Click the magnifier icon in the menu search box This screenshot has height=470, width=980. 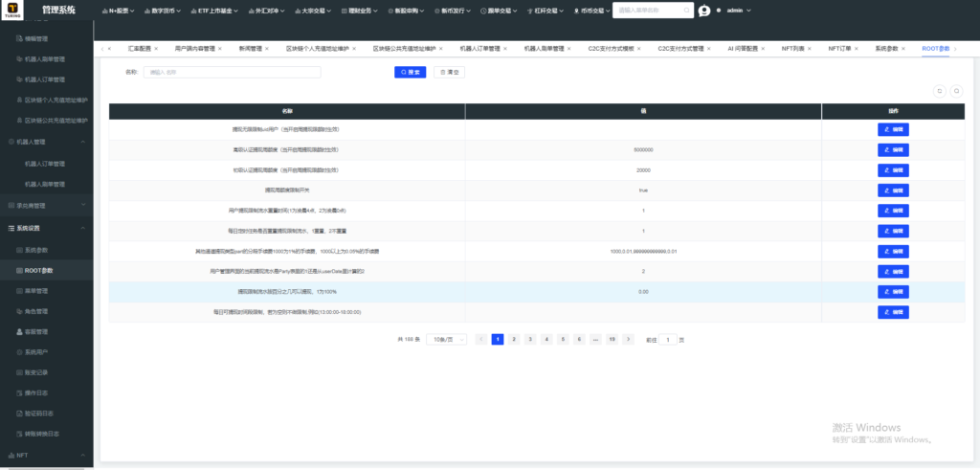click(x=687, y=11)
